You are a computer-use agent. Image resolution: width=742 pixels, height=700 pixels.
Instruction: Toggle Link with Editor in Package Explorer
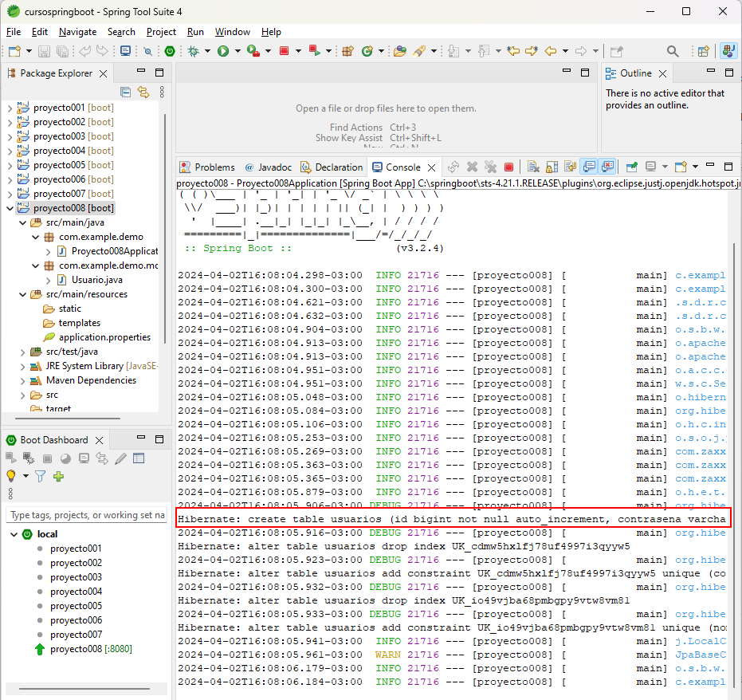click(143, 92)
